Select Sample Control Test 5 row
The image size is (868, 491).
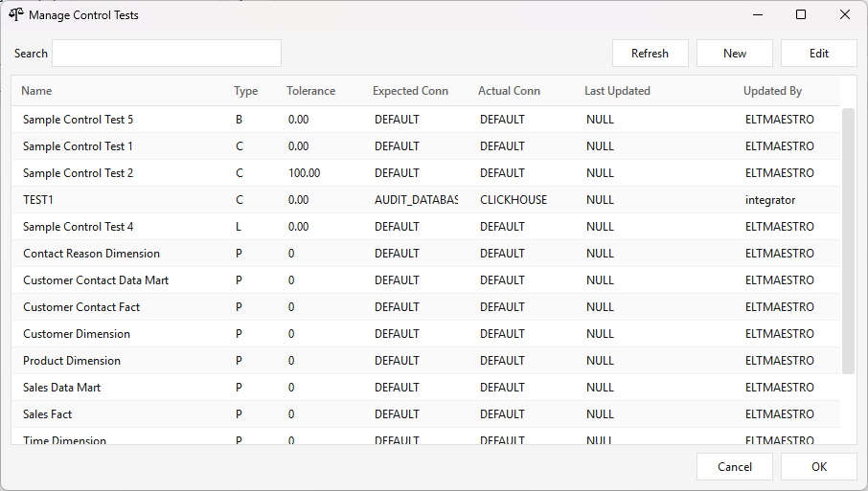click(x=425, y=120)
